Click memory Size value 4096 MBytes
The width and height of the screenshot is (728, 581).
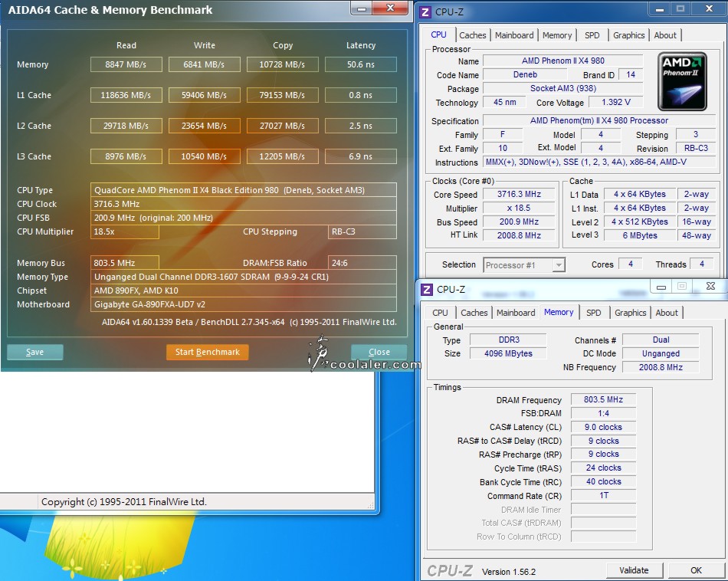point(508,353)
